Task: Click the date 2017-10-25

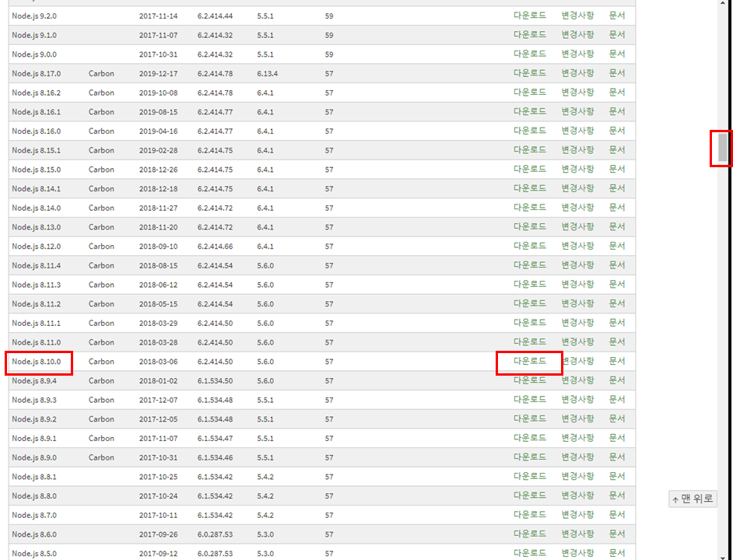Action: 159,477
